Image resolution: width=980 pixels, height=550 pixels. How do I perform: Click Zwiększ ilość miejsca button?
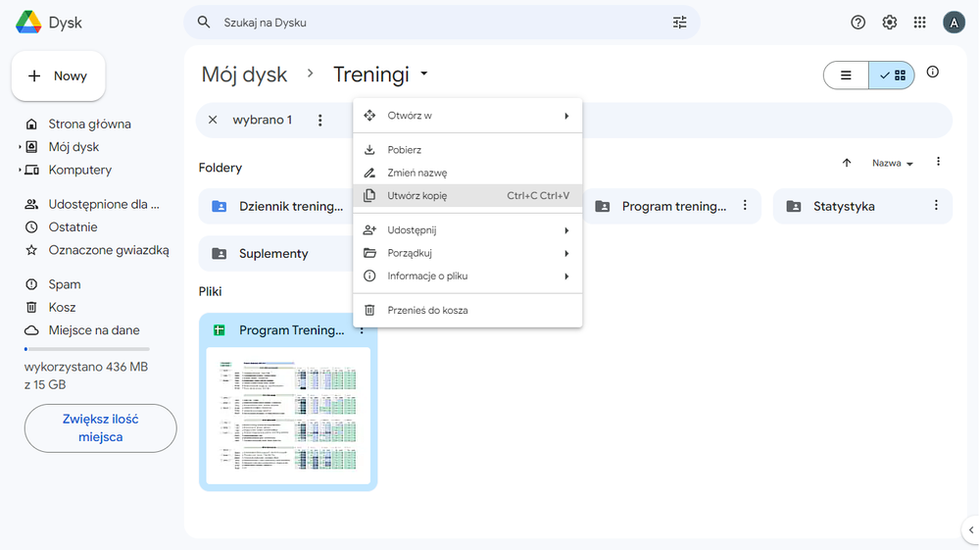(100, 427)
